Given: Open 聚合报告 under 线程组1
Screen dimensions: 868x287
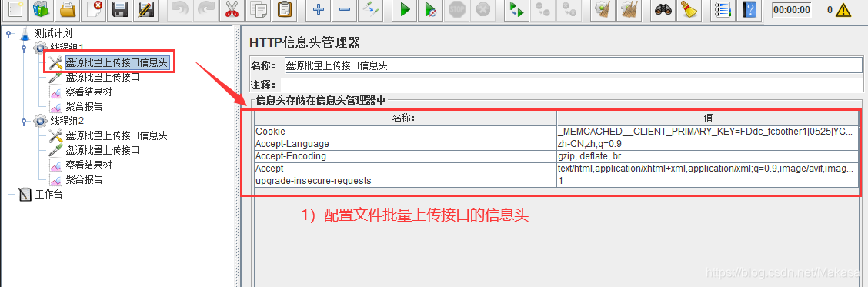Looking at the screenshot, I should click(x=84, y=106).
